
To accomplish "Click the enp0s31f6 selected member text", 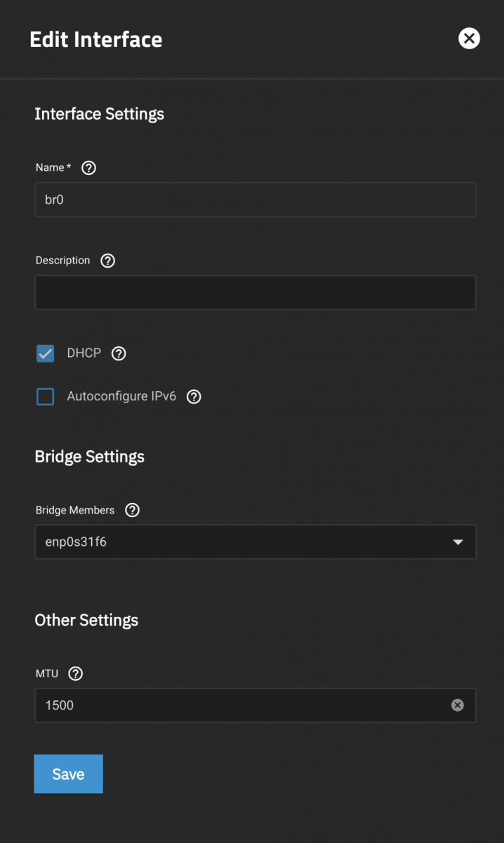I will coord(76,542).
